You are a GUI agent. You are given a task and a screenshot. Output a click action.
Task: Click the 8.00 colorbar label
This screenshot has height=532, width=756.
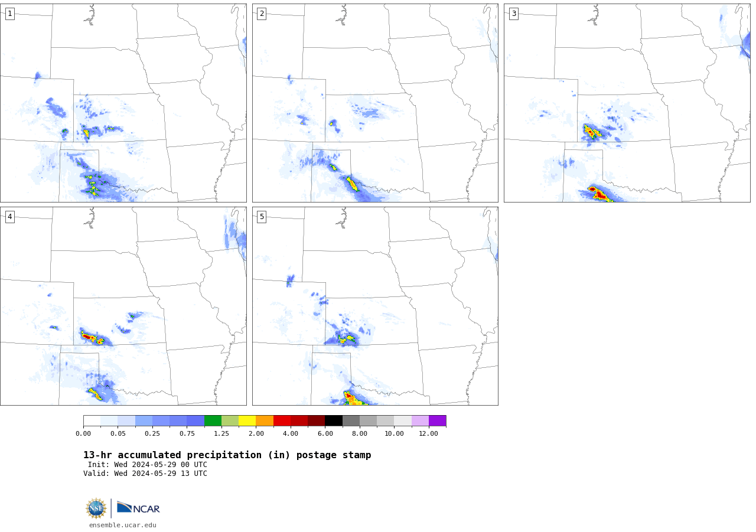(x=360, y=433)
